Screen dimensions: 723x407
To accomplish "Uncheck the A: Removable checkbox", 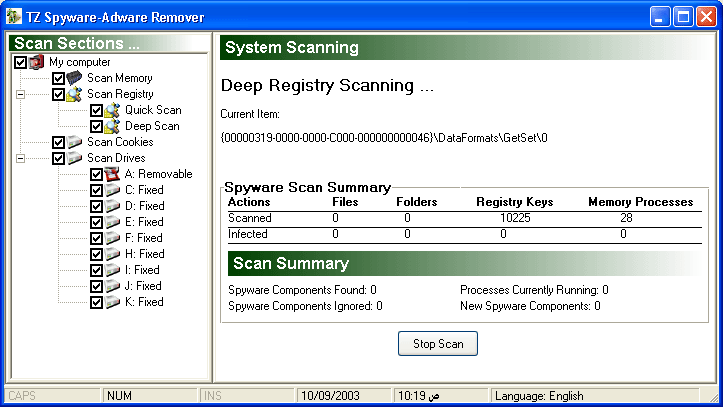I will pyautogui.click(x=96, y=174).
